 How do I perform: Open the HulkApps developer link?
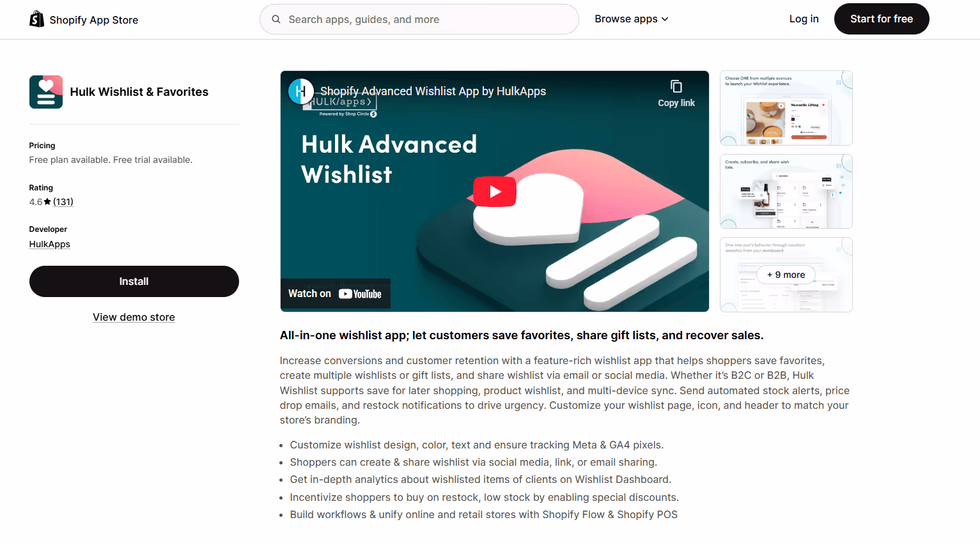[50, 244]
